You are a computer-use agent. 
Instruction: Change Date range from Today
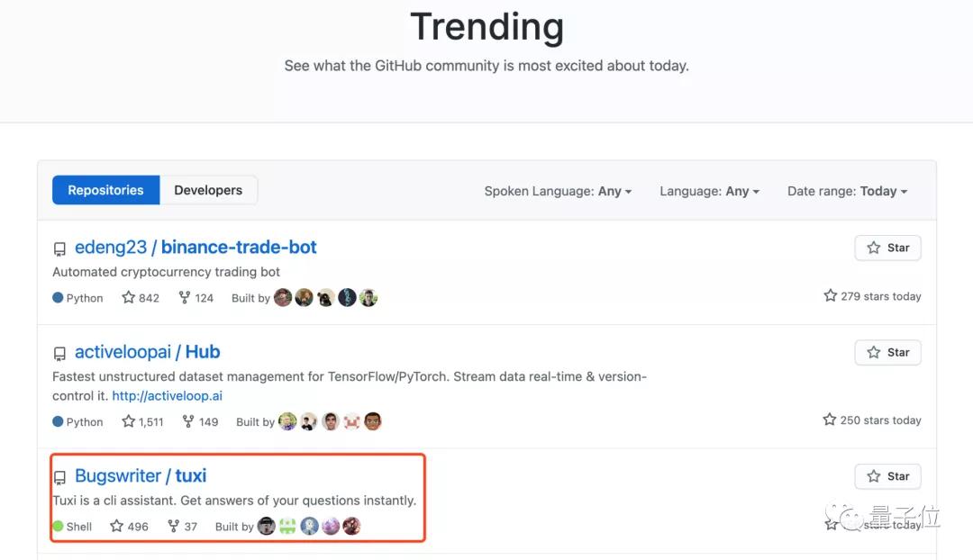(x=847, y=191)
